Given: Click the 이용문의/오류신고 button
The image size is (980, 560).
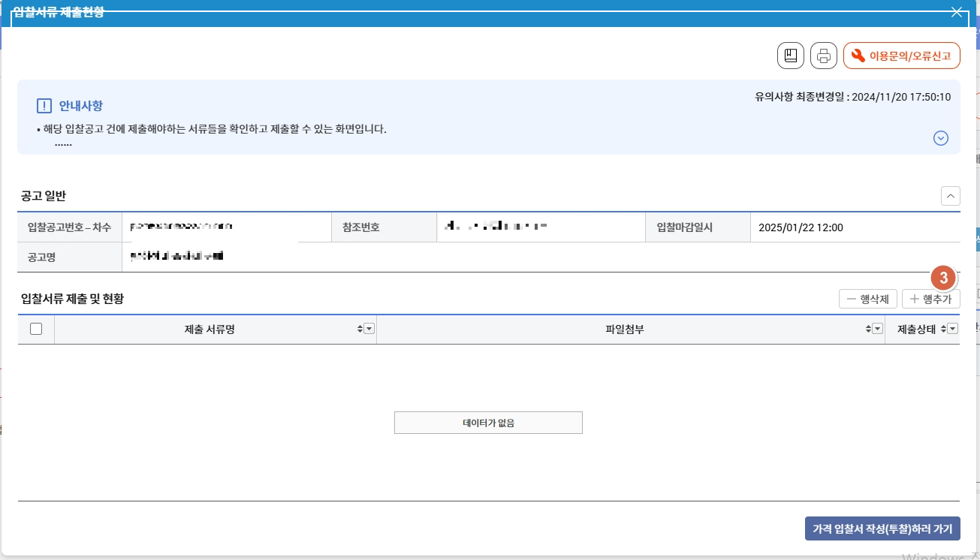Looking at the screenshot, I should click(901, 55).
